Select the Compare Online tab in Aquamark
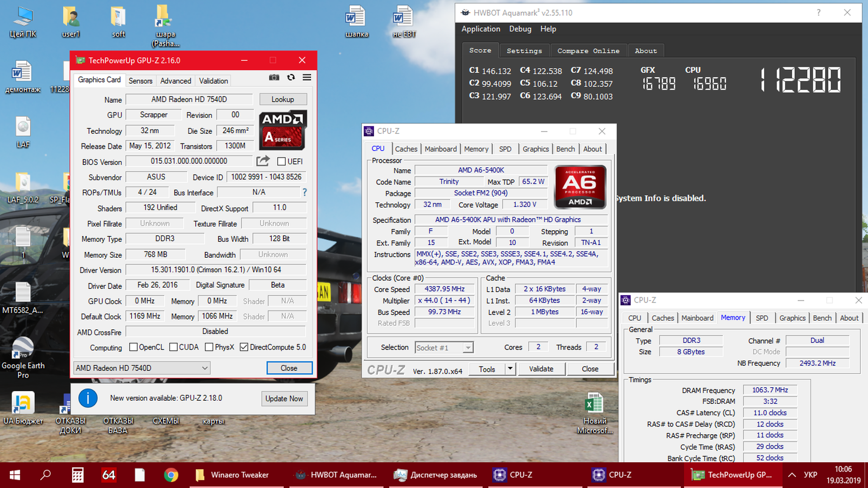868x488 pixels. (x=588, y=51)
